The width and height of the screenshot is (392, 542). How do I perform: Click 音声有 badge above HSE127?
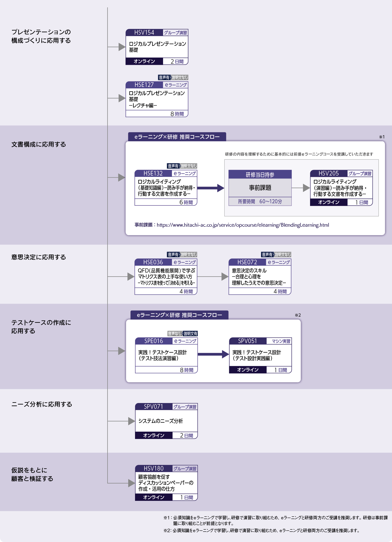pyautogui.click(x=164, y=77)
